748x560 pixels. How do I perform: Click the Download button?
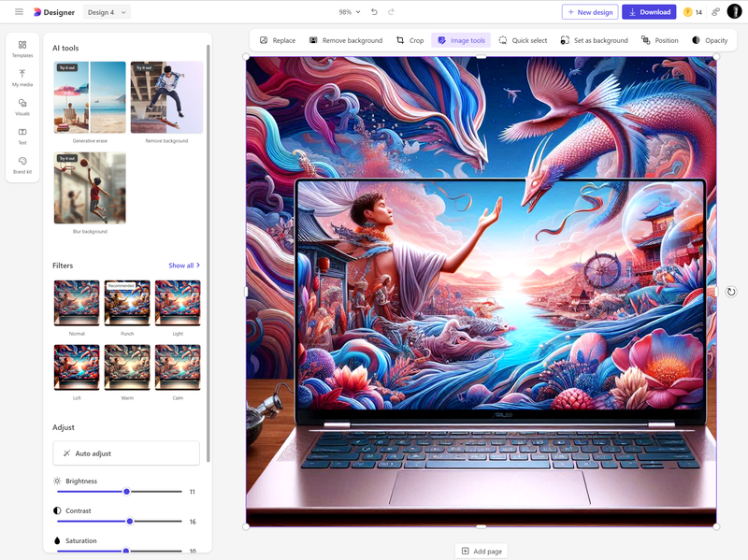649,12
